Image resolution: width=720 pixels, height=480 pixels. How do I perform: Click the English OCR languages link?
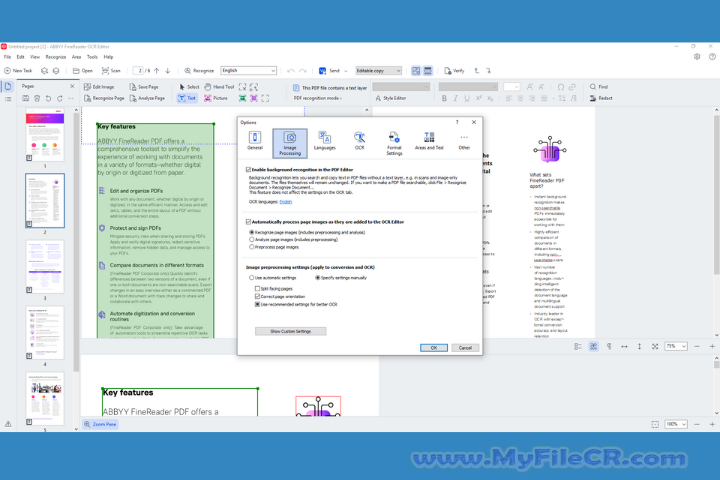286,202
